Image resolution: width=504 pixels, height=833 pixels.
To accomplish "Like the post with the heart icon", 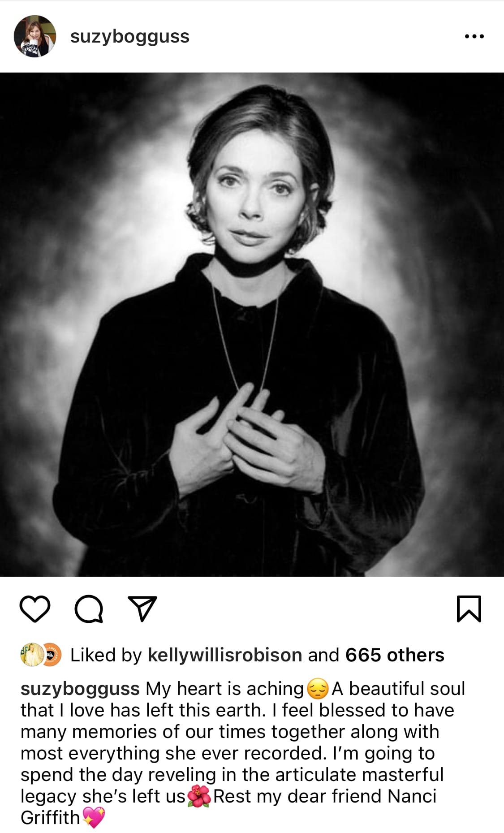I will coord(35,609).
